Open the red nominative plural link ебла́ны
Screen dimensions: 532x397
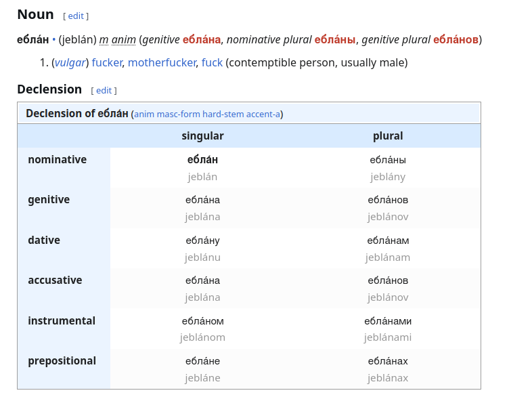click(335, 39)
